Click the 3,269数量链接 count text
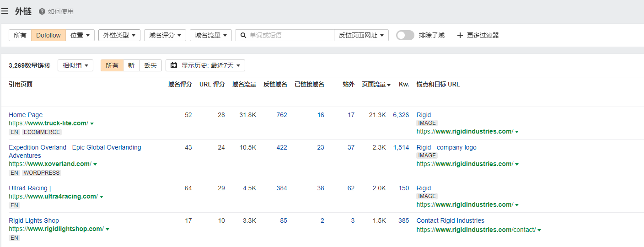Image resolution: width=644 pixels, height=247 pixels. (29, 65)
